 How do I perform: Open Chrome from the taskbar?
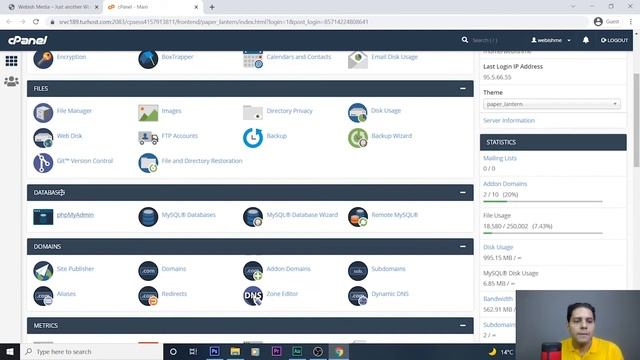click(339, 351)
